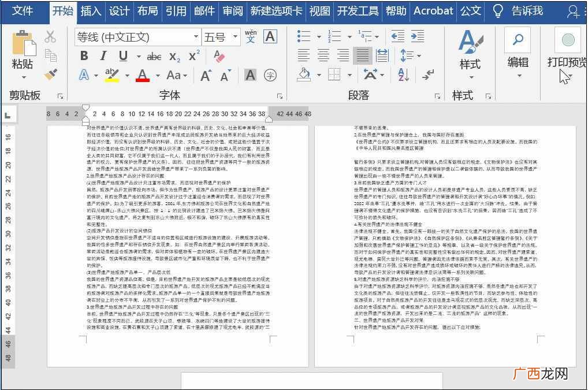
Task: Switch to the Design (设计) tab
Action: (x=119, y=11)
